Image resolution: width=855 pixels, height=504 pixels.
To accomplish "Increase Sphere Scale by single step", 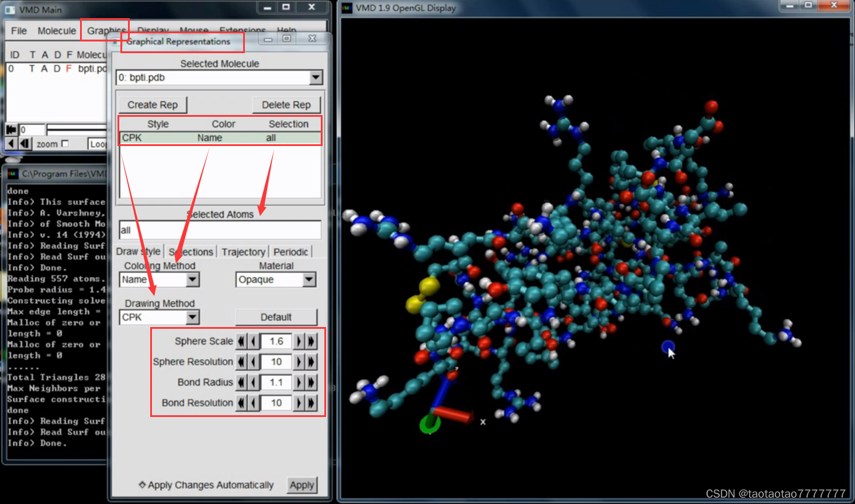I will pos(299,341).
